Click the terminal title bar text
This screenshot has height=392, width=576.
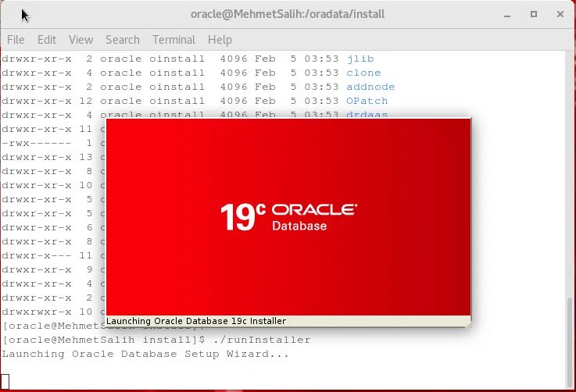(x=288, y=14)
